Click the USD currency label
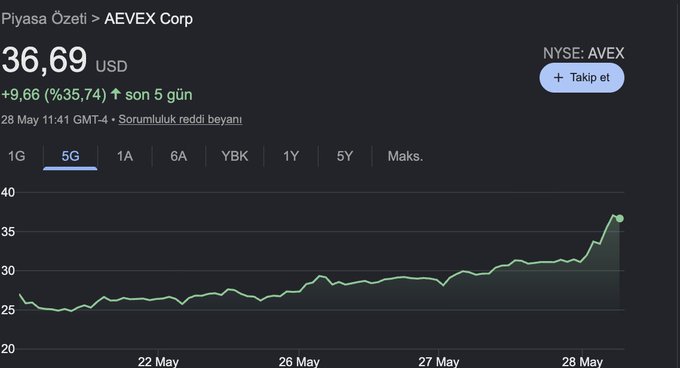 pos(111,66)
